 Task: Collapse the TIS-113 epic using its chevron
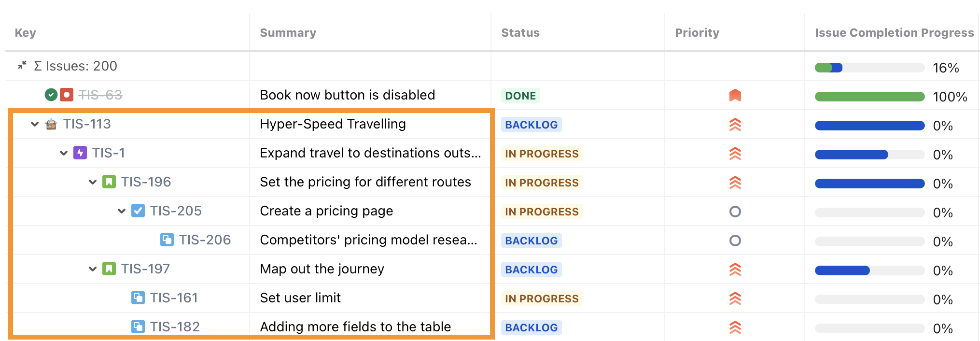(x=34, y=124)
